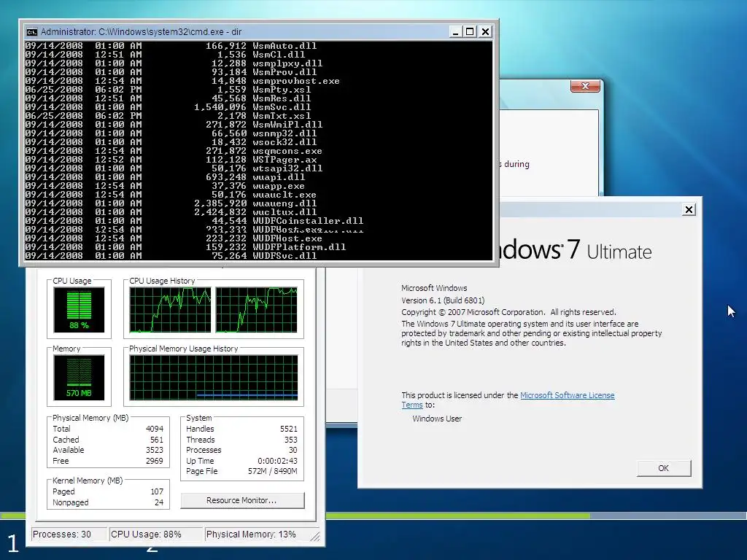
Task: Click the Windows 7 Ultimate logo text
Action: [x=575, y=249]
